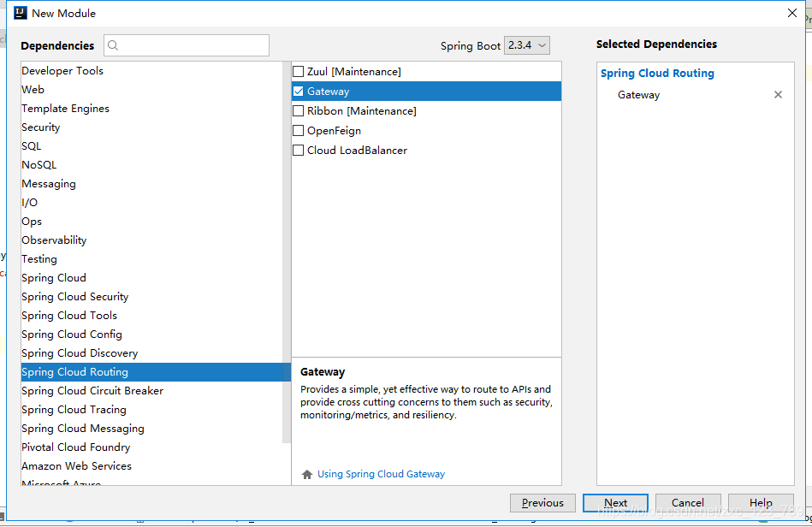Click the IntelliJ logo in title bar
Screen dimensions: 812x527
[21, 13]
